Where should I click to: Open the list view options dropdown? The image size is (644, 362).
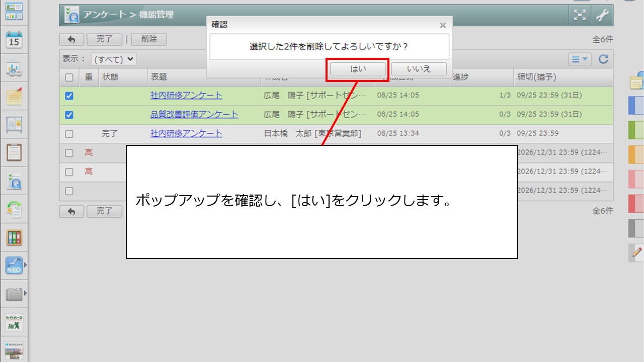[580, 59]
